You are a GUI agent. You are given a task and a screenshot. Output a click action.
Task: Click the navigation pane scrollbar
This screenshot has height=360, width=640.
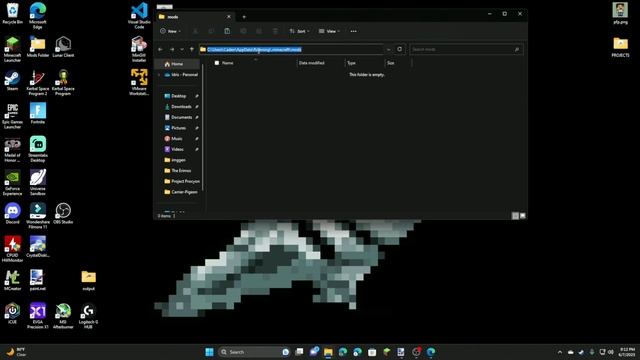click(202, 127)
